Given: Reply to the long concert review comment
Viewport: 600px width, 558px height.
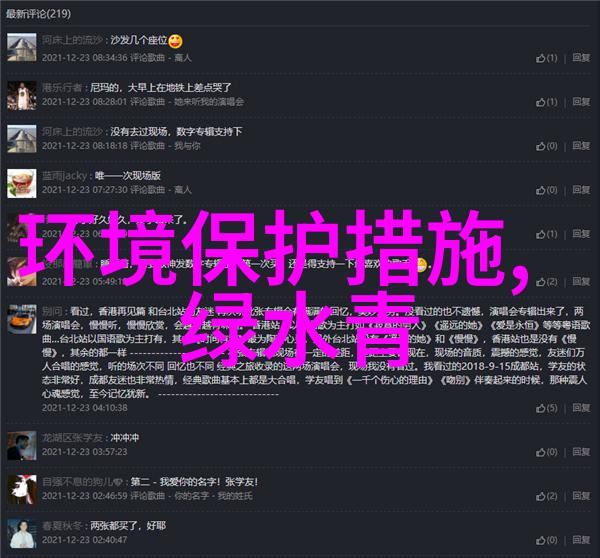Looking at the screenshot, I should 581,408.
